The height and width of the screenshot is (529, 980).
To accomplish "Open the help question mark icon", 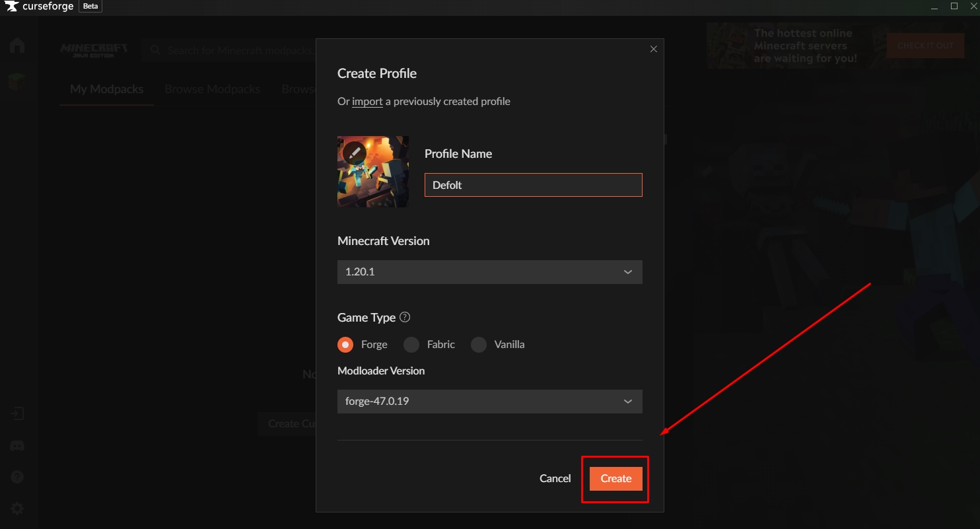I will [x=17, y=477].
